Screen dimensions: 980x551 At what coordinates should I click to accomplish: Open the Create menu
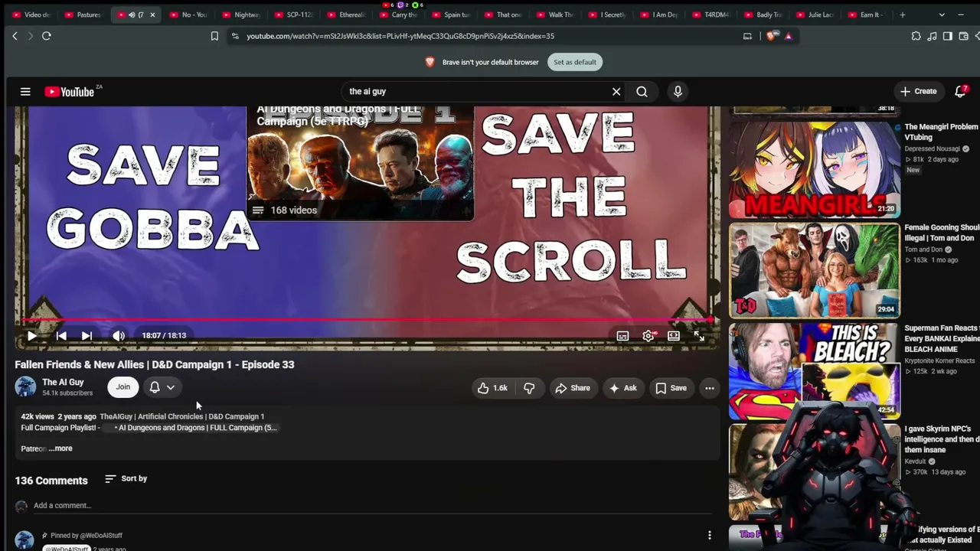[918, 91]
